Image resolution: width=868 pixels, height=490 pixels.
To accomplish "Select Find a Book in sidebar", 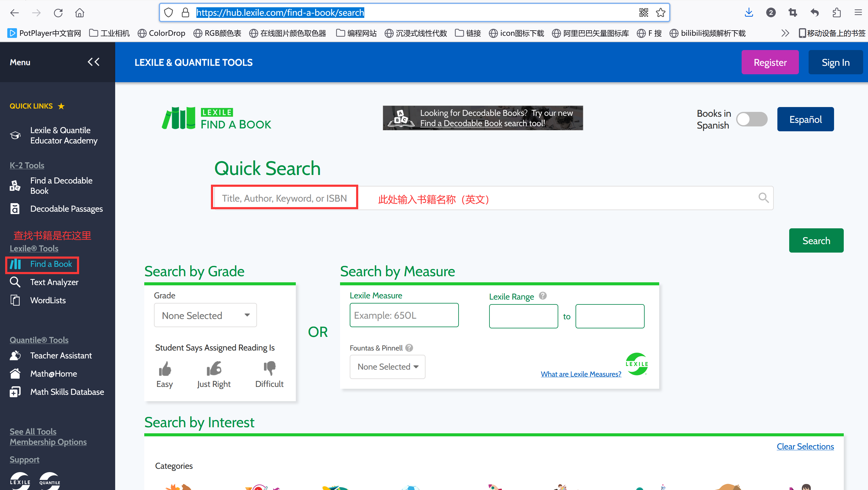I will pyautogui.click(x=42, y=264).
